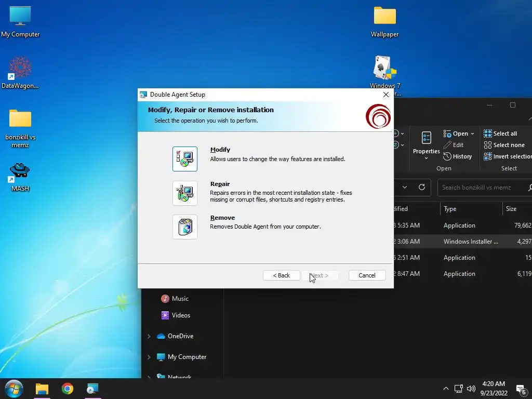Expand the OneDrive tree node

[149, 336]
